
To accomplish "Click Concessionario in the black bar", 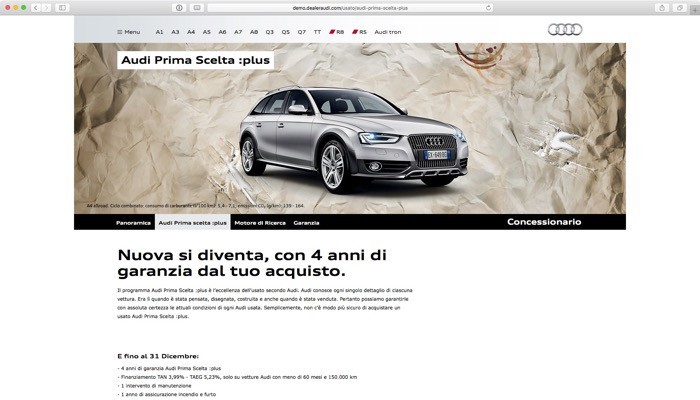I will tap(544, 222).
